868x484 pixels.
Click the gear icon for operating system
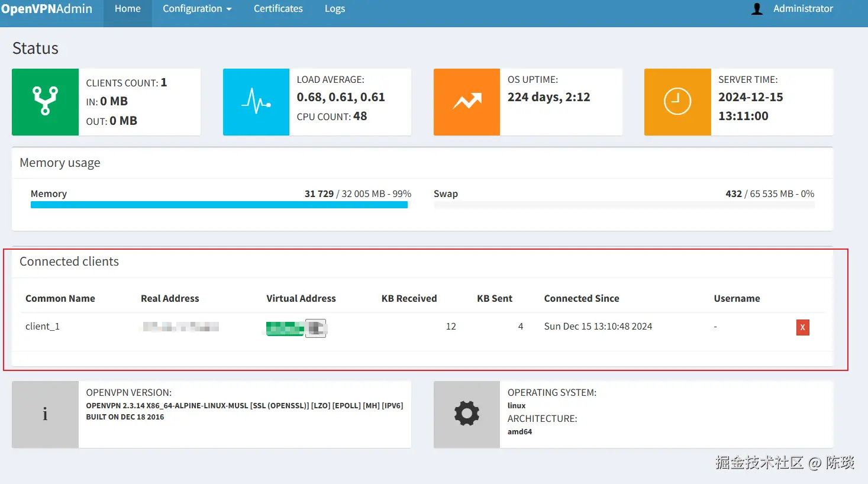point(467,414)
